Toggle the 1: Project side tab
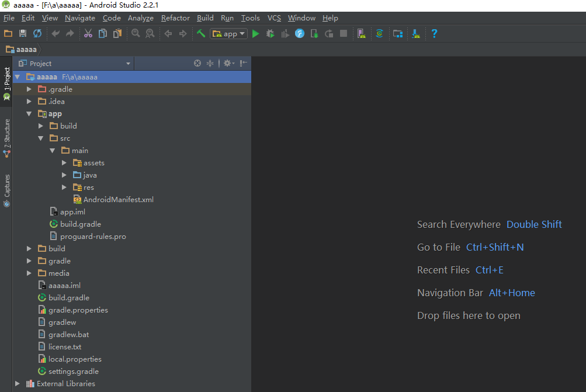The height and width of the screenshot is (392, 586). coord(6,83)
